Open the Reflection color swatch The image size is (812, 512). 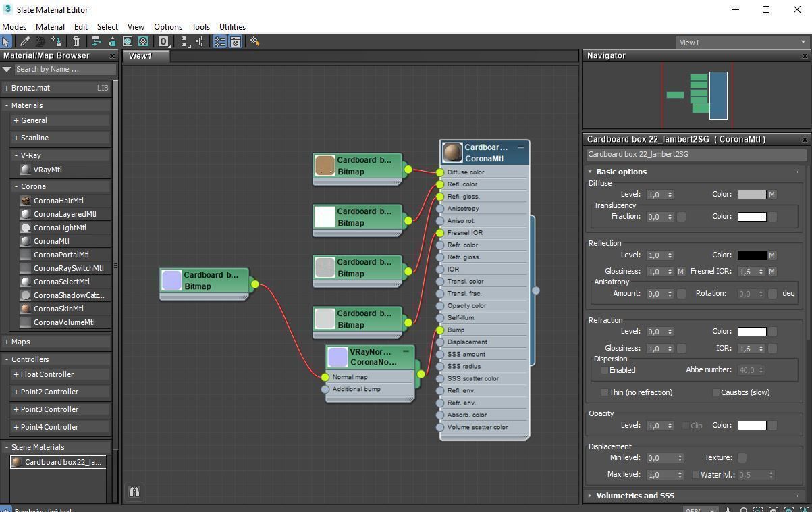[x=751, y=255]
